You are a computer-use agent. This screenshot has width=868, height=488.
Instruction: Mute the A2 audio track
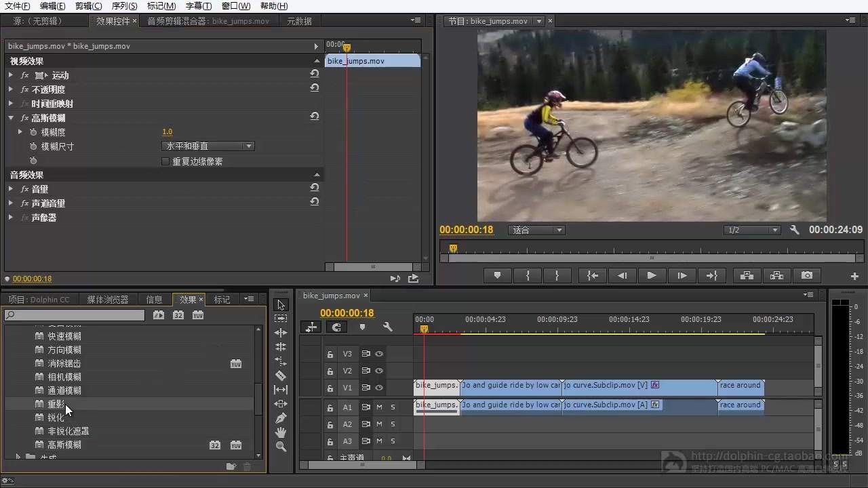379,424
